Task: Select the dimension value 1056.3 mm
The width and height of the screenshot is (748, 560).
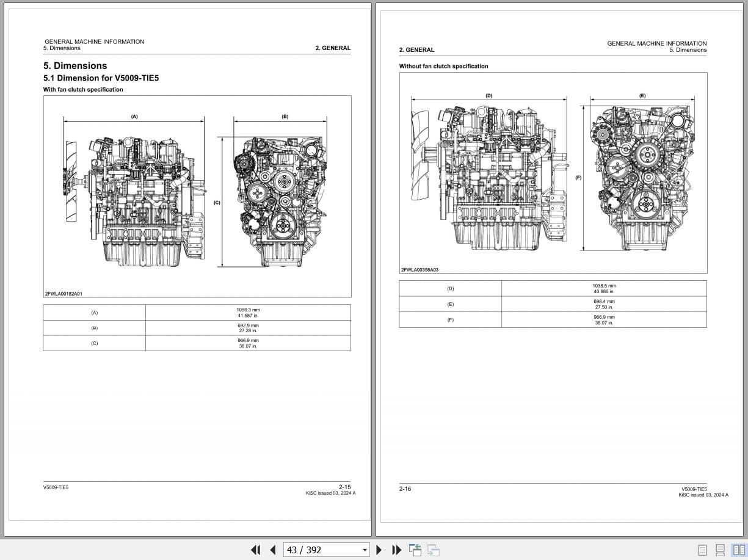Action: [247, 310]
